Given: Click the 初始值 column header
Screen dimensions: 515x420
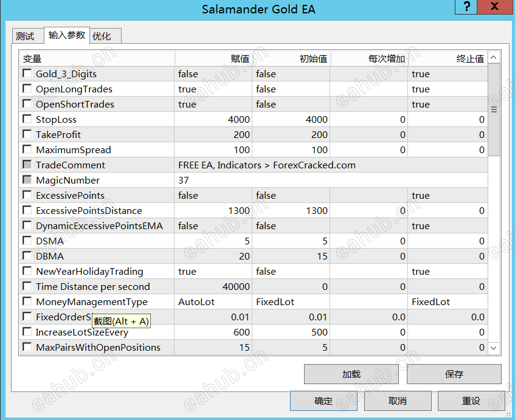Looking at the screenshot, I should [x=291, y=59].
